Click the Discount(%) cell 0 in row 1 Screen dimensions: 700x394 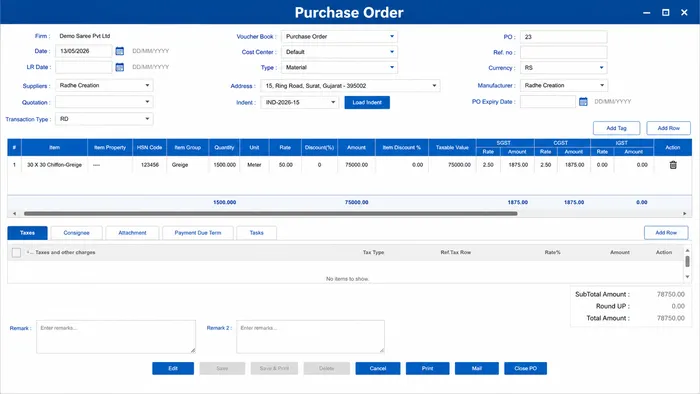tap(319, 165)
